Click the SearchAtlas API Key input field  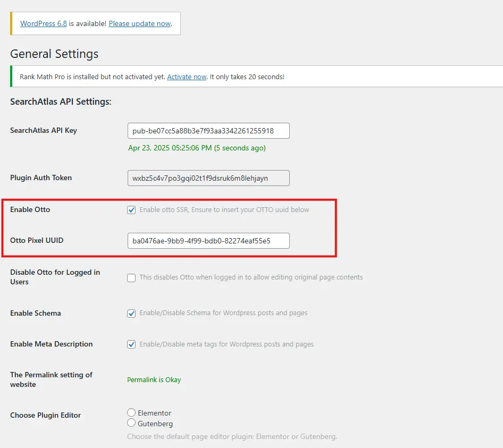[208, 131]
